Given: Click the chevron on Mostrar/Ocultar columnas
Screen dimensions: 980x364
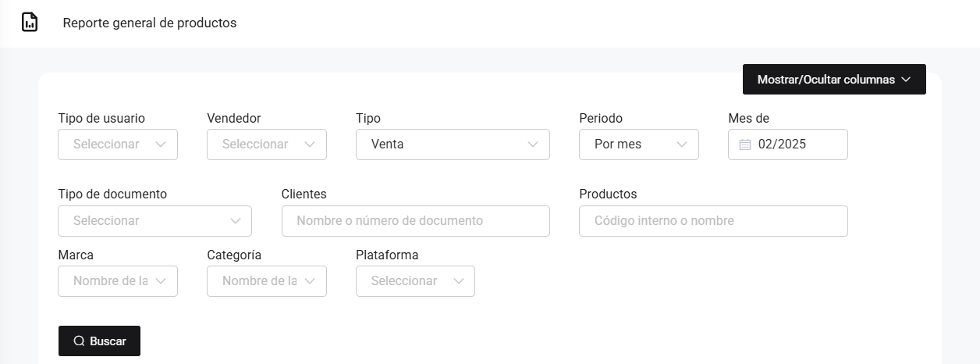Looking at the screenshot, I should click(x=906, y=80).
